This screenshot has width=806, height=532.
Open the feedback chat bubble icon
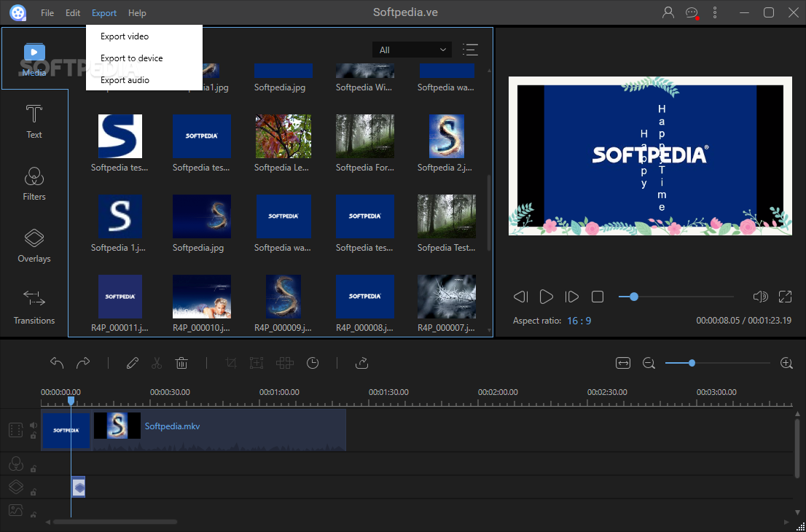(692, 13)
